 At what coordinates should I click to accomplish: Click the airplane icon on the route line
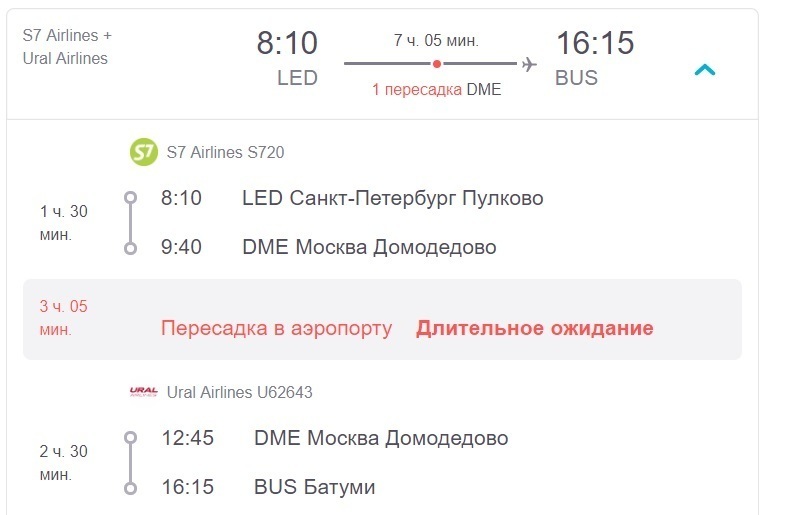point(529,64)
